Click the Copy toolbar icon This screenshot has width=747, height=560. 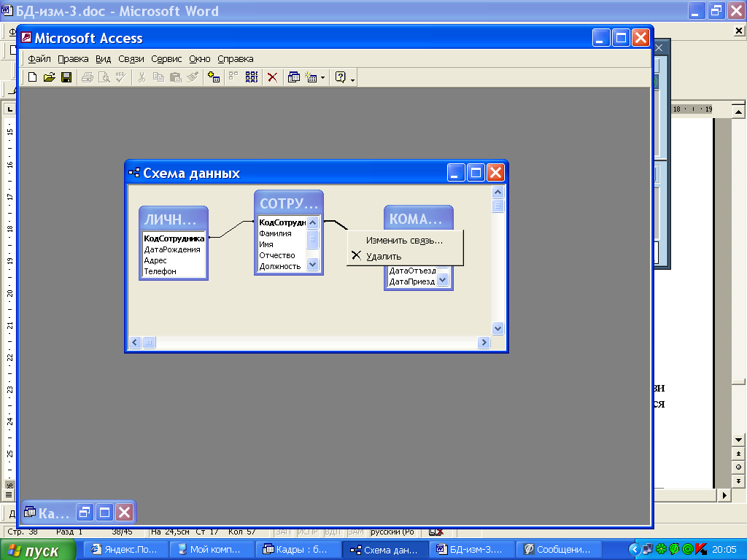click(x=158, y=77)
